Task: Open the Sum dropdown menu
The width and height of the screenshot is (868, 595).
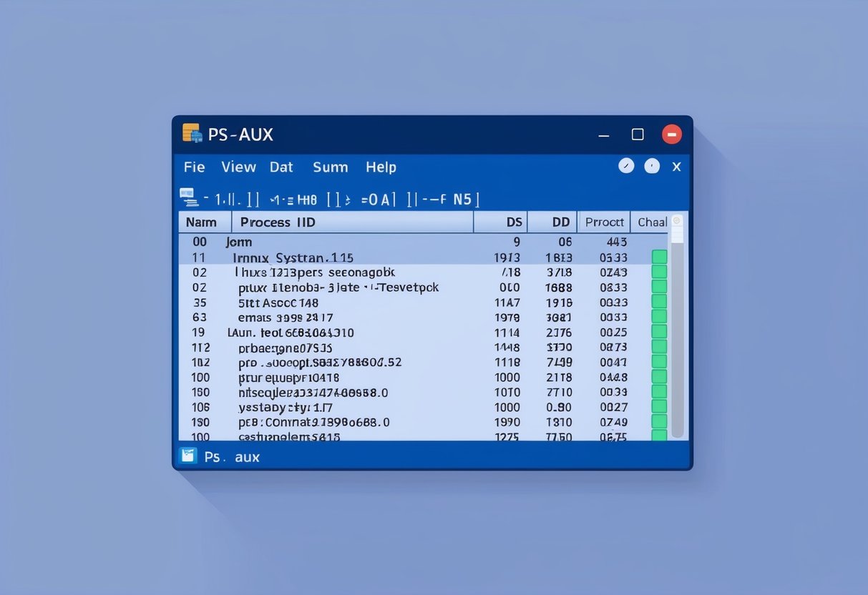Action: click(330, 167)
